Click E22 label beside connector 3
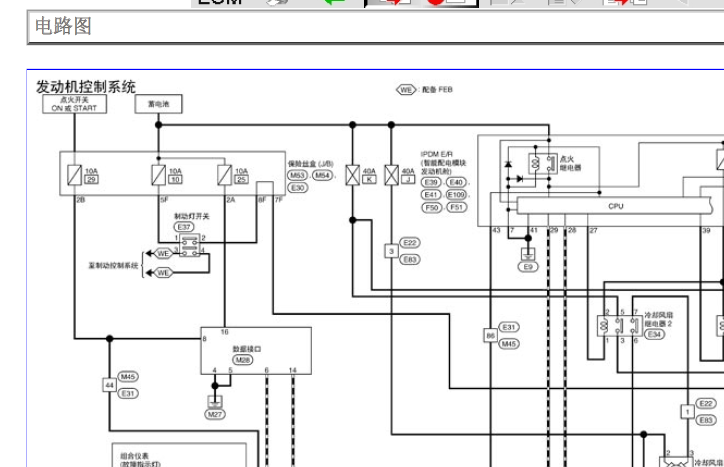Image resolution: width=724 pixels, height=467 pixels. tap(410, 243)
